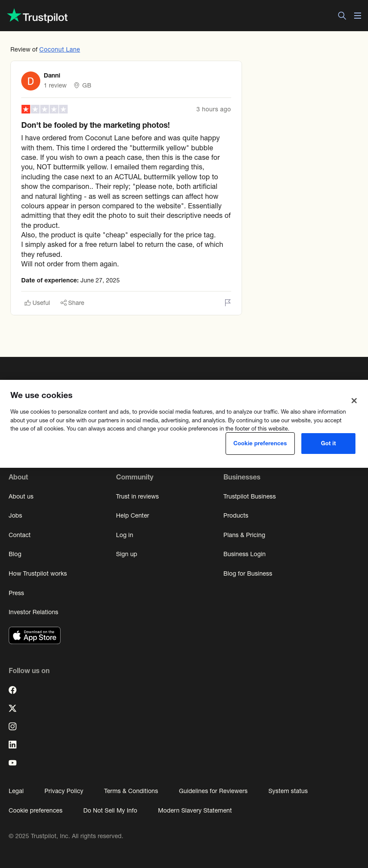Click the review title "Don't be fooled by the marketing photos!"

click(95, 125)
